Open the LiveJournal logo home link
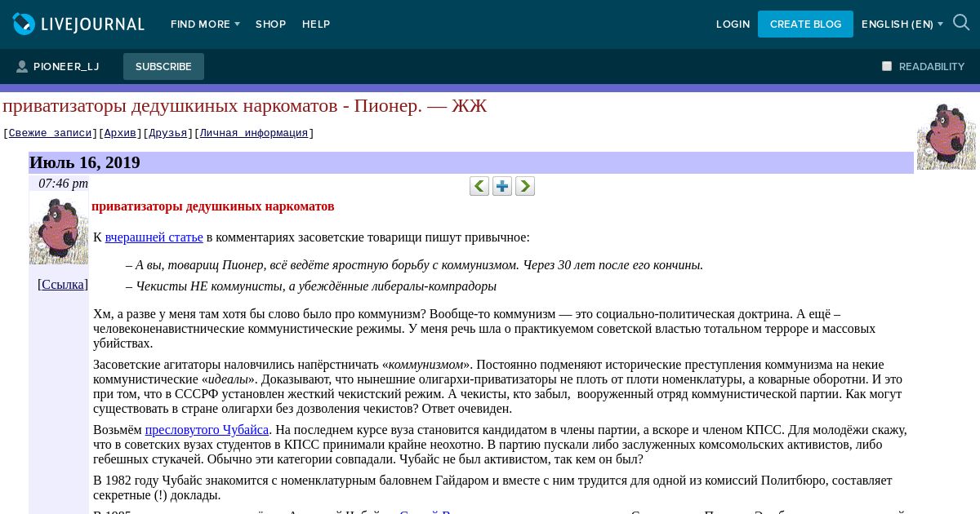Screen dimensions: 980x514 click(x=78, y=24)
